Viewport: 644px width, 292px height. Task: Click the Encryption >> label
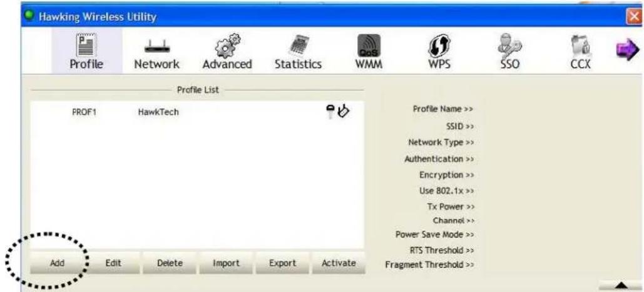pyautogui.click(x=447, y=175)
